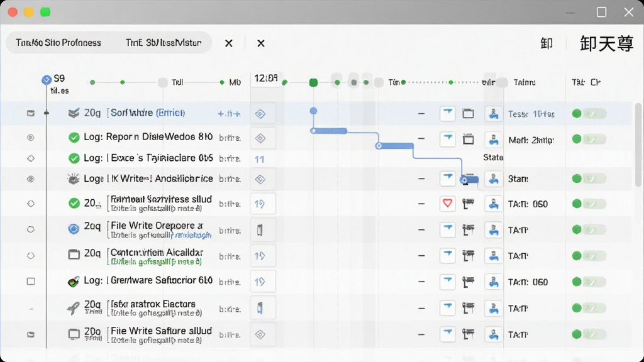Image resolution: width=644 pixels, height=362 pixels.
Task: Click the Tat: Cr column header
Action: click(586, 82)
